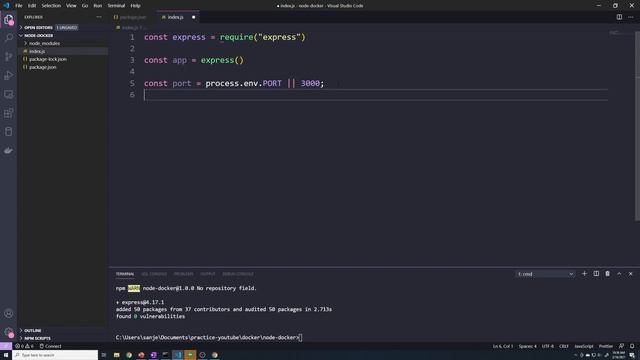Open the Search view in the activity bar
The height and width of the screenshot is (360, 640).
click(x=9, y=38)
